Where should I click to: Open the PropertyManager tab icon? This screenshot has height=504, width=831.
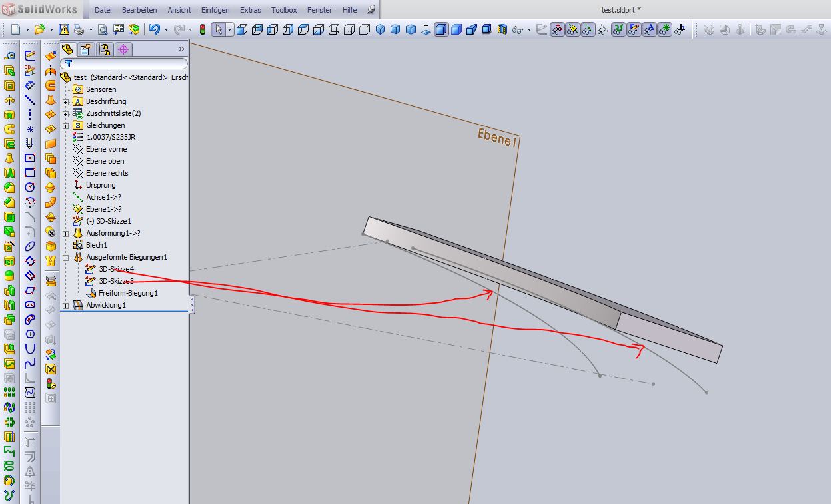85,49
